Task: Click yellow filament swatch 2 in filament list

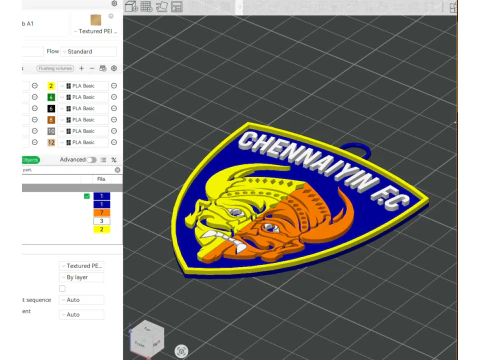Action: [x=51, y=86]
